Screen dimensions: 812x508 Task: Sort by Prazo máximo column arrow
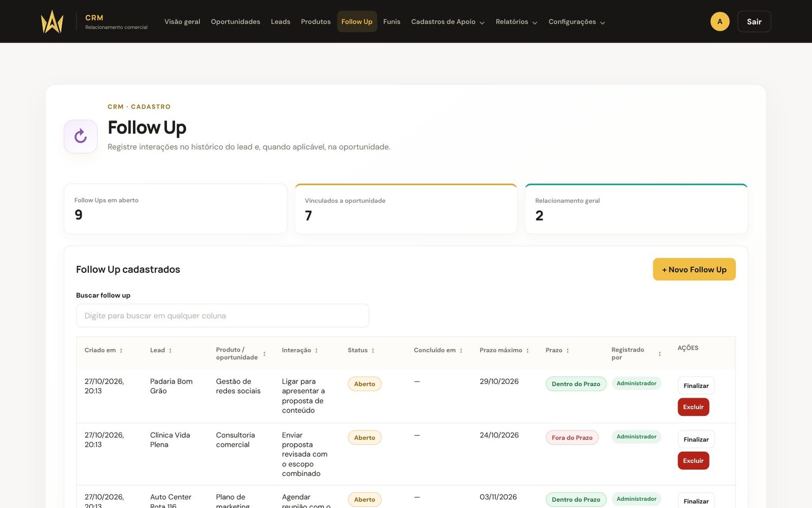[527, 351]
